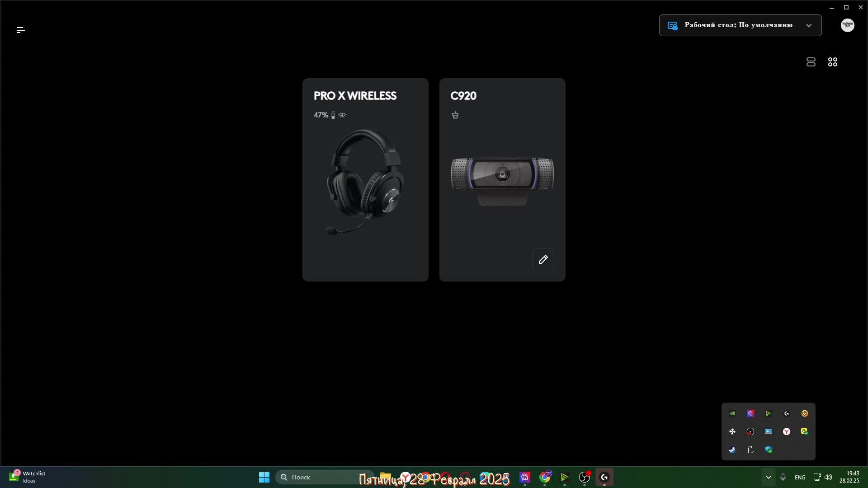This screenshot has height=488, width=868.
Task: Click the C920 webcam image
Action: pos(502,178)
